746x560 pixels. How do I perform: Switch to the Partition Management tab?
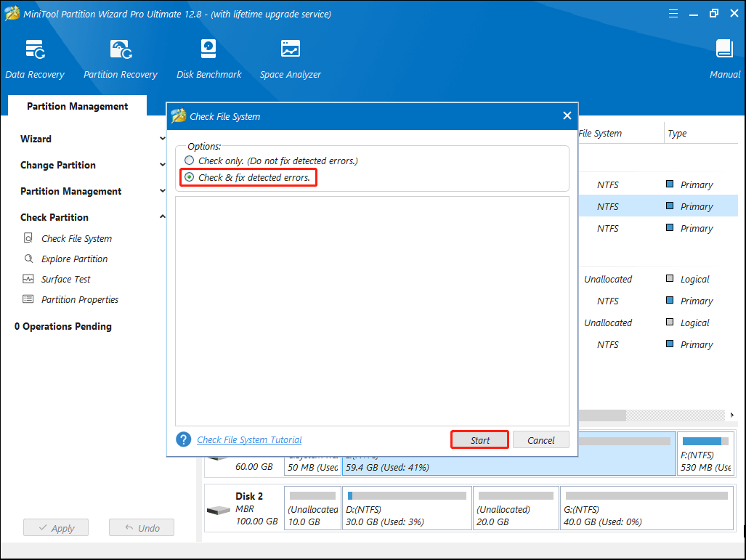pos(77,106)
